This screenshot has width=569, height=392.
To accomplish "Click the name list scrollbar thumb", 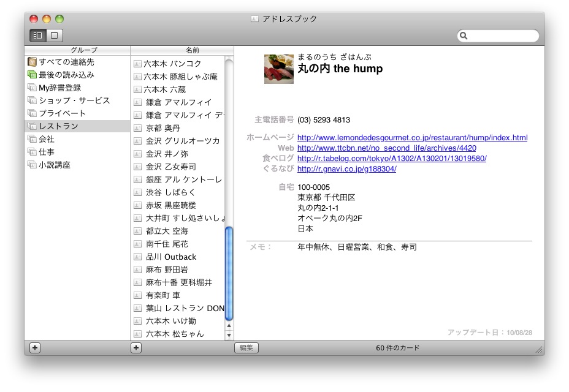I will coord(229,273).
